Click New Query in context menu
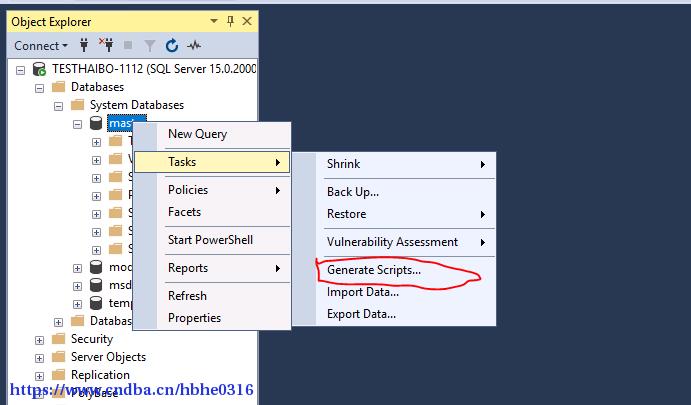 (197, 134)
